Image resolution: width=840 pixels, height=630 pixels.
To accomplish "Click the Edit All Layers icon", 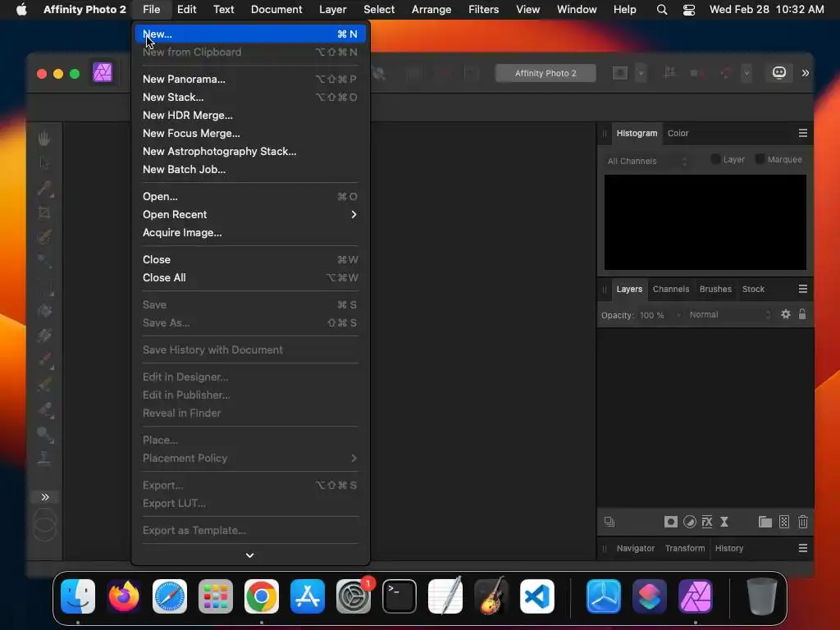I will coord(609,522).
